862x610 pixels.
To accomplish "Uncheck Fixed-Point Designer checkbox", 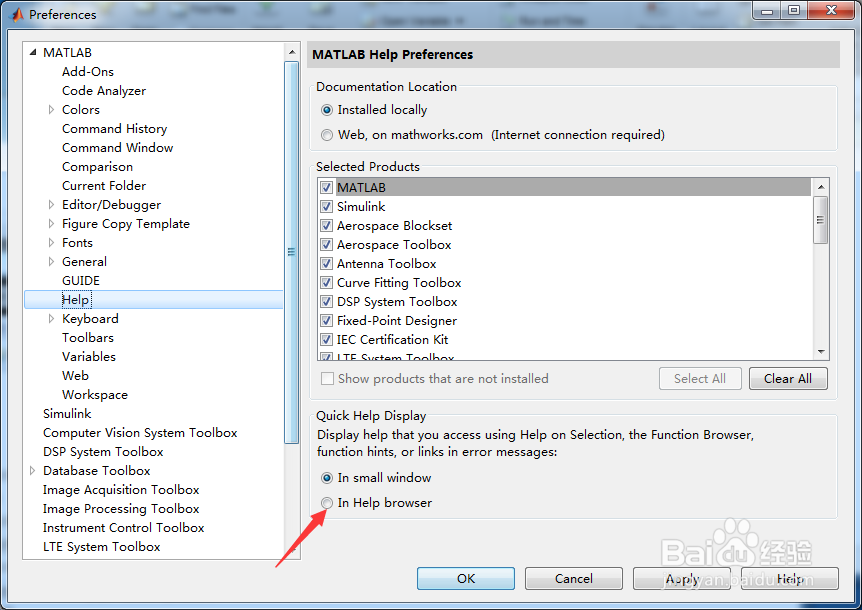I will click(327, 320).
